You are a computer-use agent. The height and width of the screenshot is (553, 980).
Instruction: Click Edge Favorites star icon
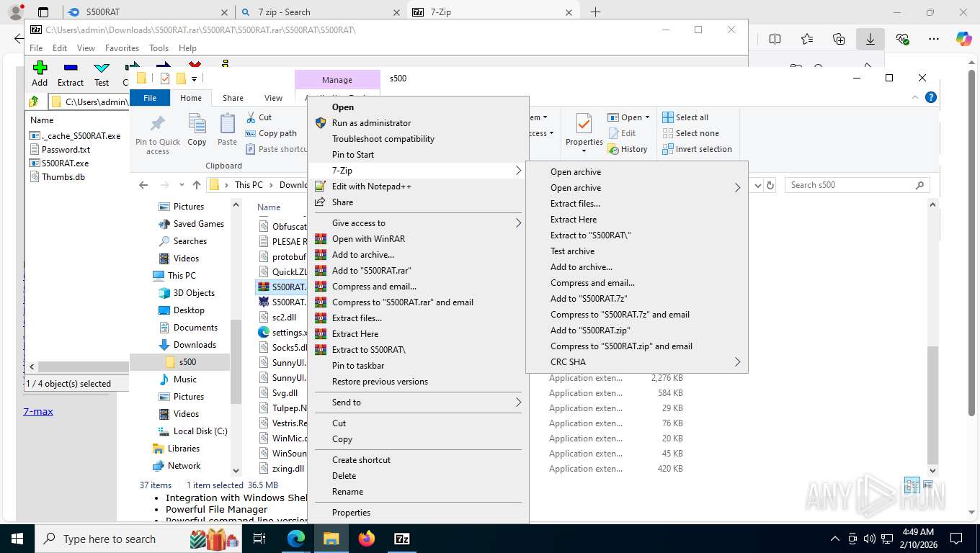(807, 39)
